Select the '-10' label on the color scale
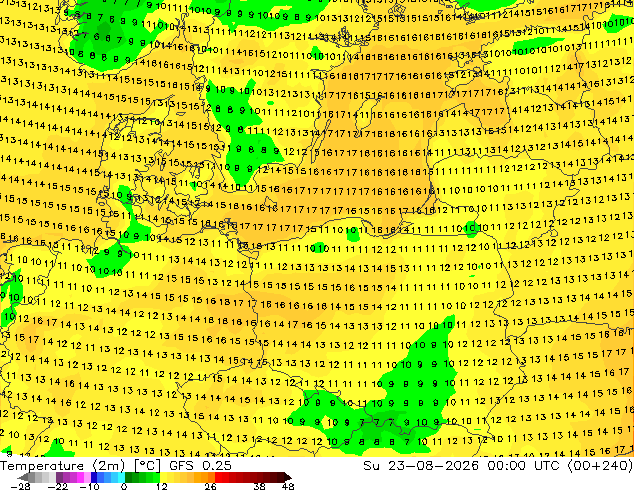This screenshot has width=634, height=490. tap(89, 486)
